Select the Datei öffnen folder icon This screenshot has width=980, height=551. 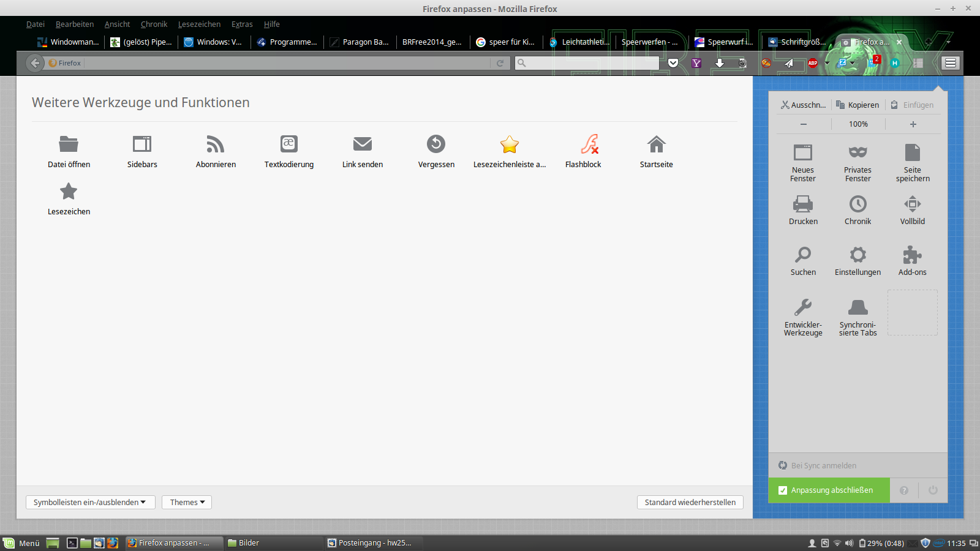pyautogui.click(x=69, y=144)
